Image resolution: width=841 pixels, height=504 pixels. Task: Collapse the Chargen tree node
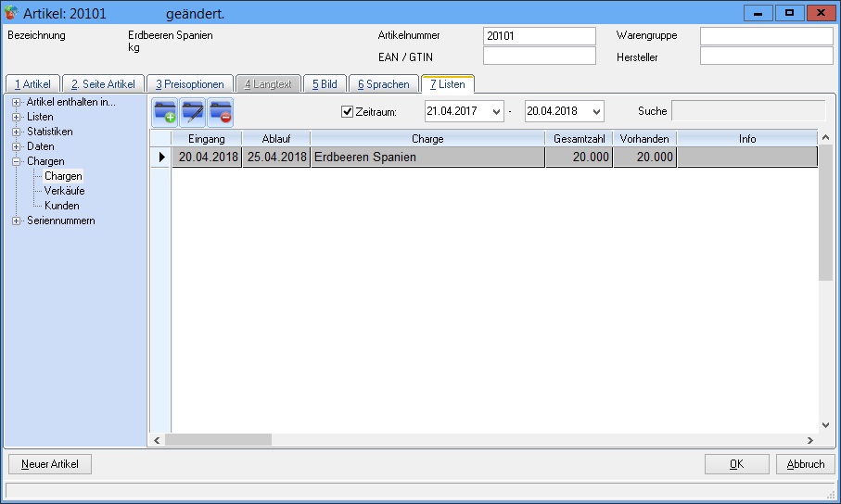coord(17,161)
